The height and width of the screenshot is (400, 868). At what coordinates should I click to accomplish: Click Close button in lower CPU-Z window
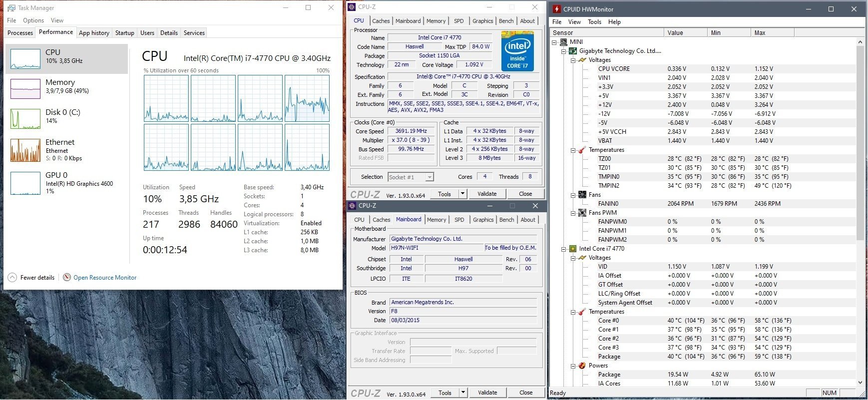click(526, 393)
